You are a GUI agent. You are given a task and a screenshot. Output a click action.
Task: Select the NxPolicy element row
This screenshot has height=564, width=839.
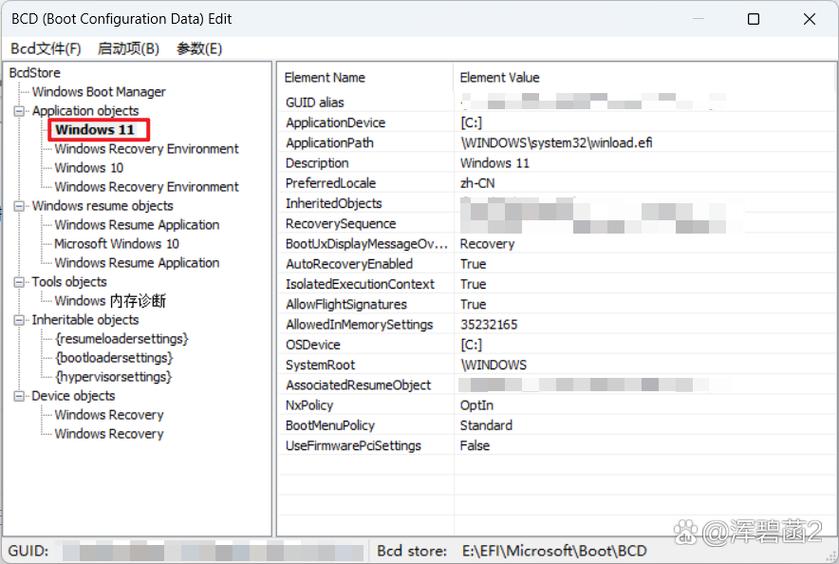coord(556,406)
